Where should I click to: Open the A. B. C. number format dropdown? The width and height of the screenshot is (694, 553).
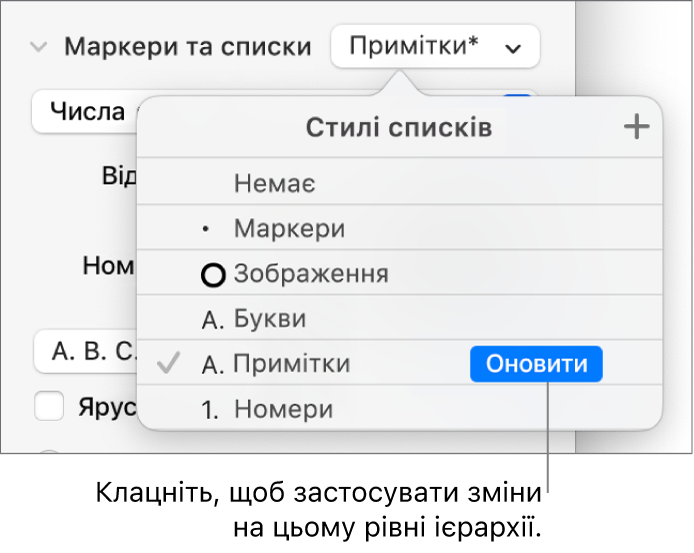[86, 352]
